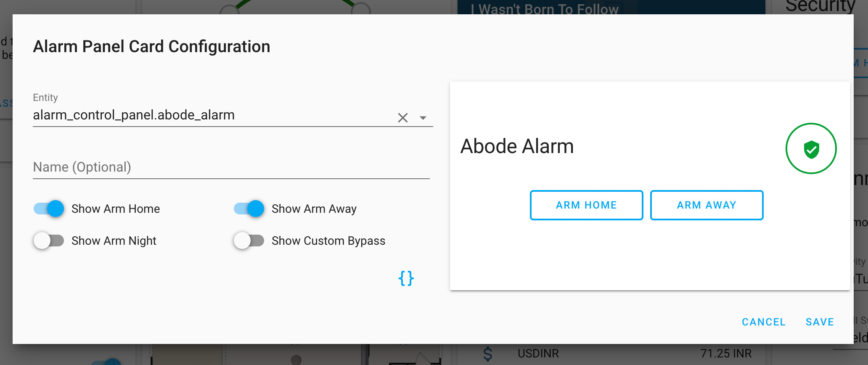Click the Show Custom Bypass label
The width and height of the screenshot is (868, 365).
[328, 241]
